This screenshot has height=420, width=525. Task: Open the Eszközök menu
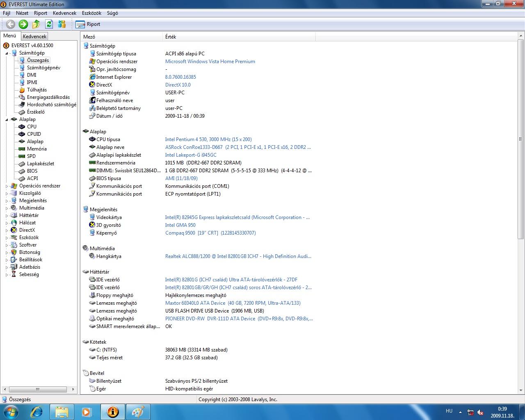(x=92, y=13)
